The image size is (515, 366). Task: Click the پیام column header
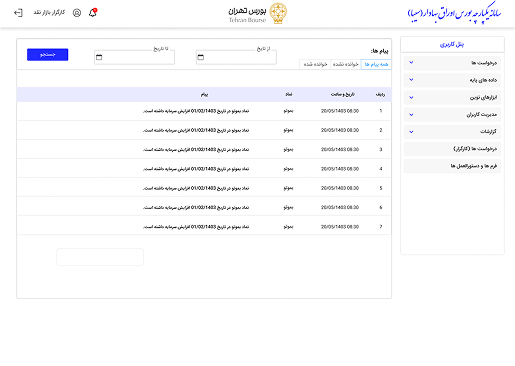pos(204,95)
